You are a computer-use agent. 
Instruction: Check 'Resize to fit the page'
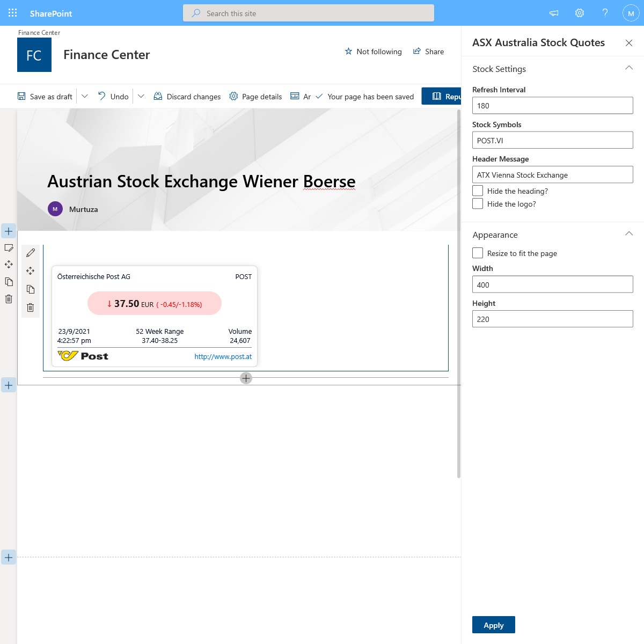(478, 253)
